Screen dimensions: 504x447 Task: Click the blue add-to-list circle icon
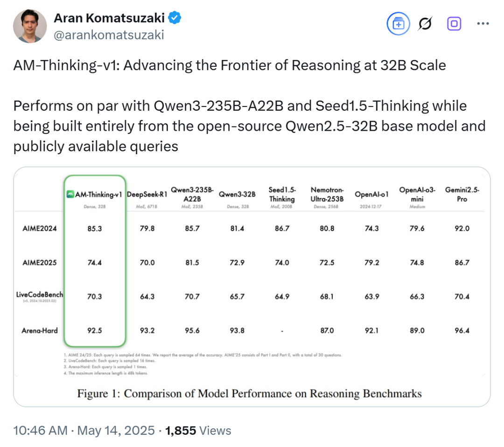(x=398, y=23)
